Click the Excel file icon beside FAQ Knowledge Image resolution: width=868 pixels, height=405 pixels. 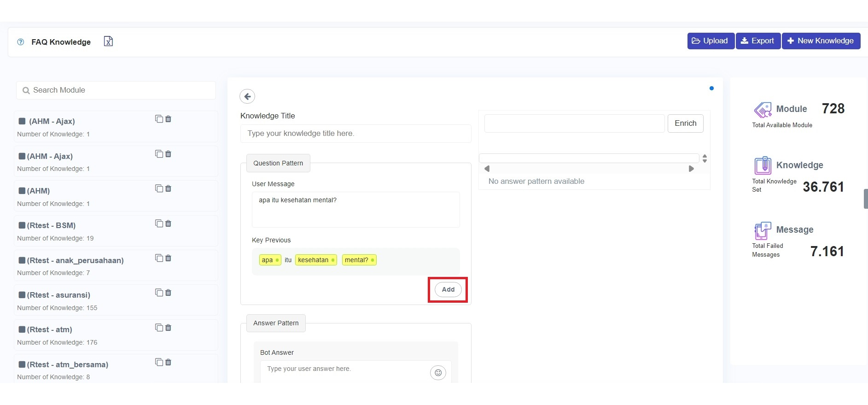pyautogui.click(x=108, y=41)
